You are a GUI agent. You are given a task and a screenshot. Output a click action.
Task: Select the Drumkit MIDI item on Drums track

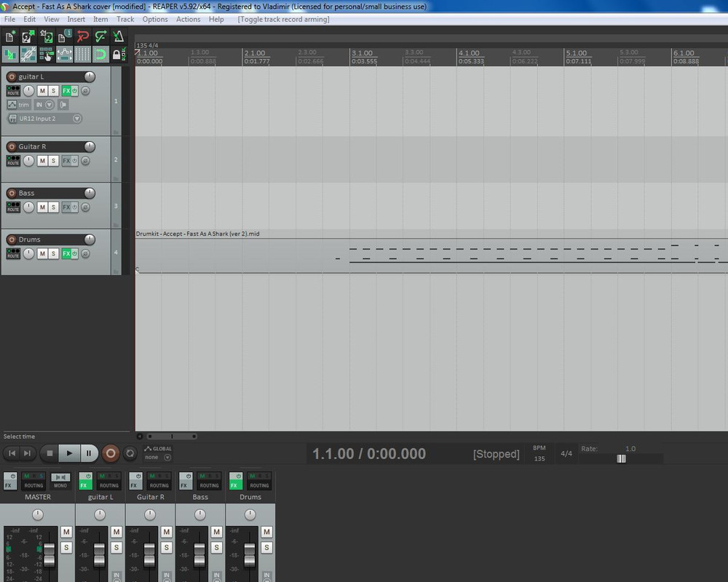pyautogui.click(x=432, y=251)
